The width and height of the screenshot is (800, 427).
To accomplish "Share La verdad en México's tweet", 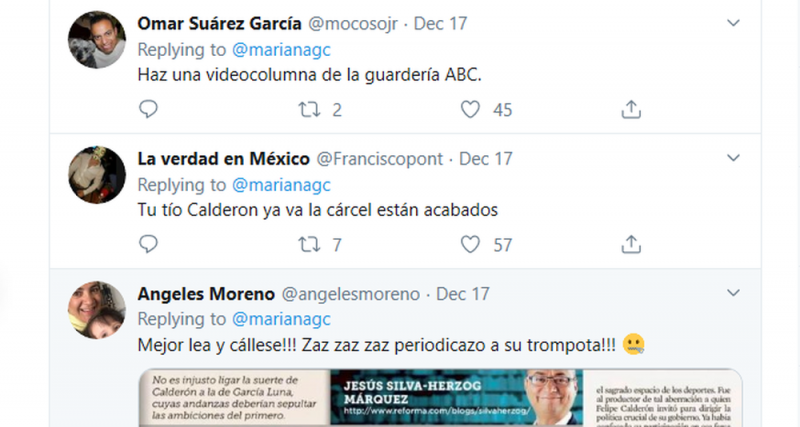I will coord(631,244).
